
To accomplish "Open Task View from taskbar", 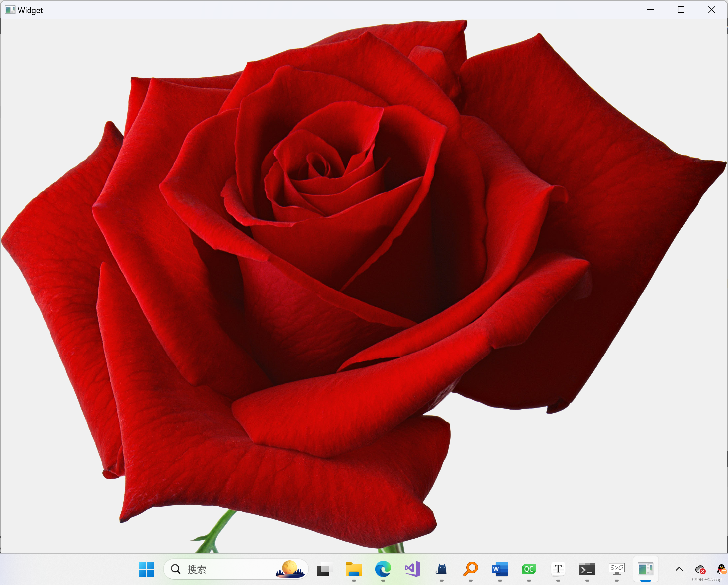I will point(324,569).
